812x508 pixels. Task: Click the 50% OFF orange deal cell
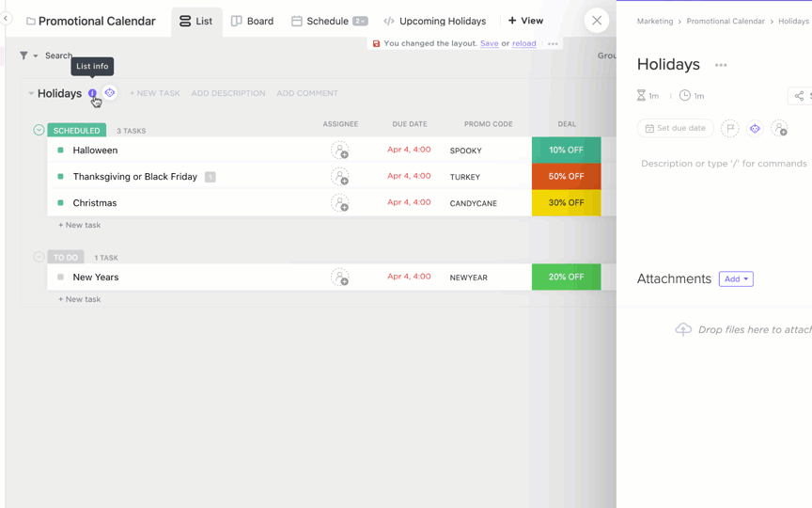tap(566, 177)
